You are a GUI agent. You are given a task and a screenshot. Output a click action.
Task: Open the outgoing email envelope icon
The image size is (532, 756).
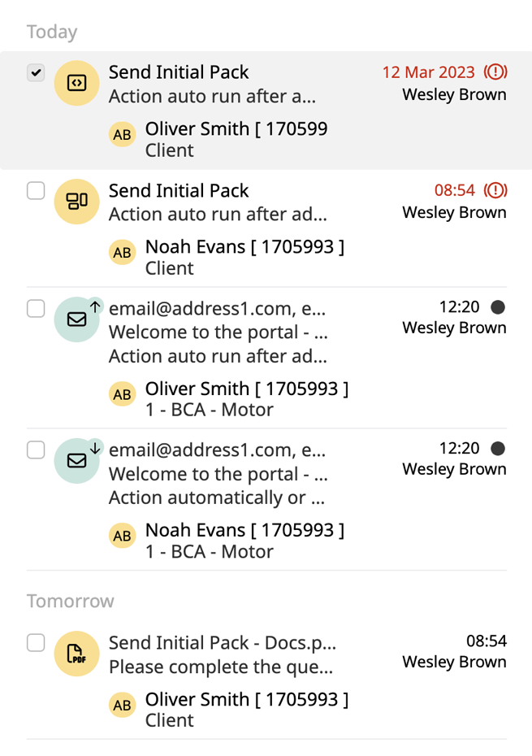click(76, 319)
